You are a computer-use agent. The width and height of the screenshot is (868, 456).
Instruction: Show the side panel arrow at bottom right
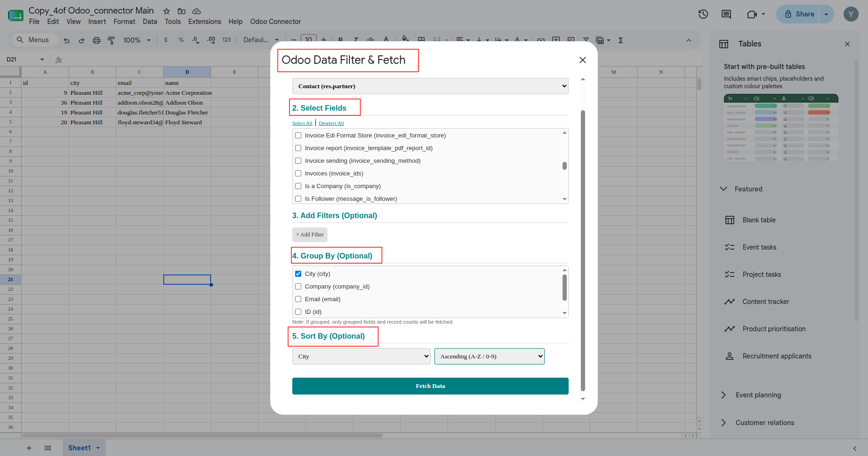point(855,448)
